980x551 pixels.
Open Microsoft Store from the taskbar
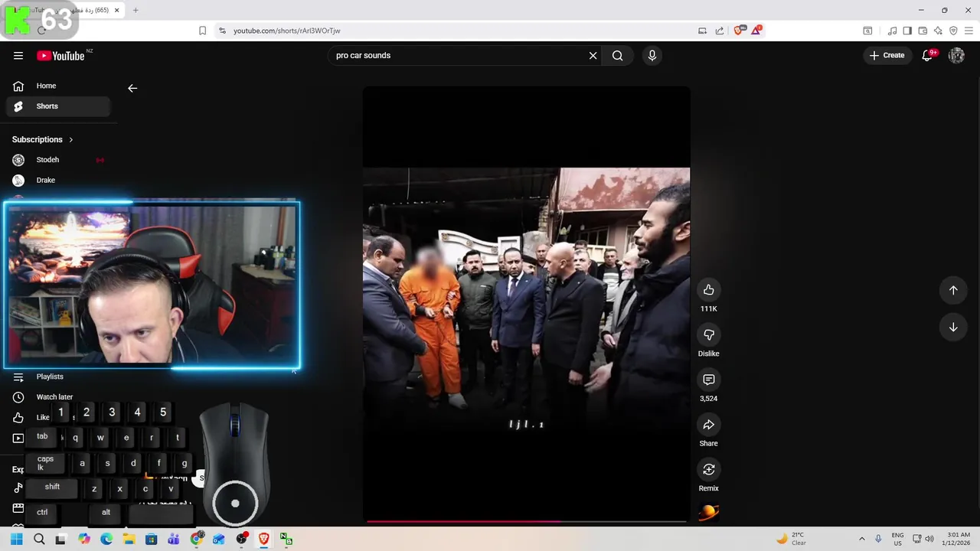(151, 540)
